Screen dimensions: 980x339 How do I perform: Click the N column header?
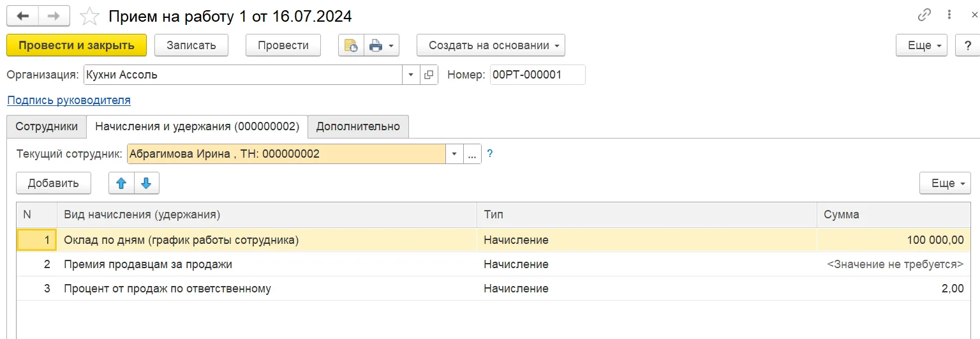(36, 215)
